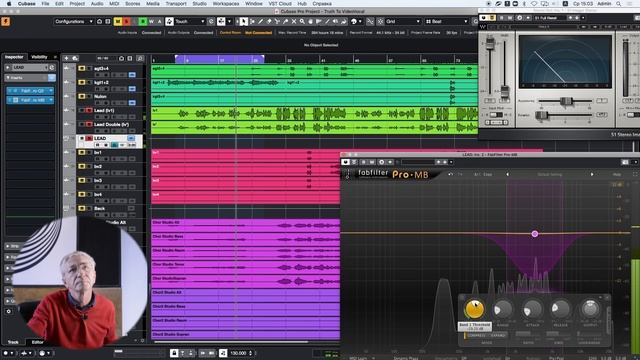Image resolution: width=640 pixels, height=360 pixels.
Task: Click the purple locator range in ruler
Action: [x=220, y=60]
